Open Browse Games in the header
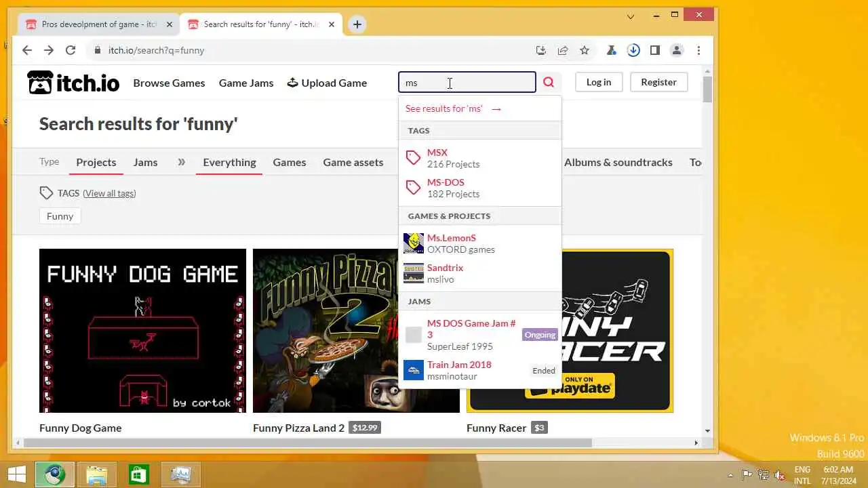 tap(169, 83)
